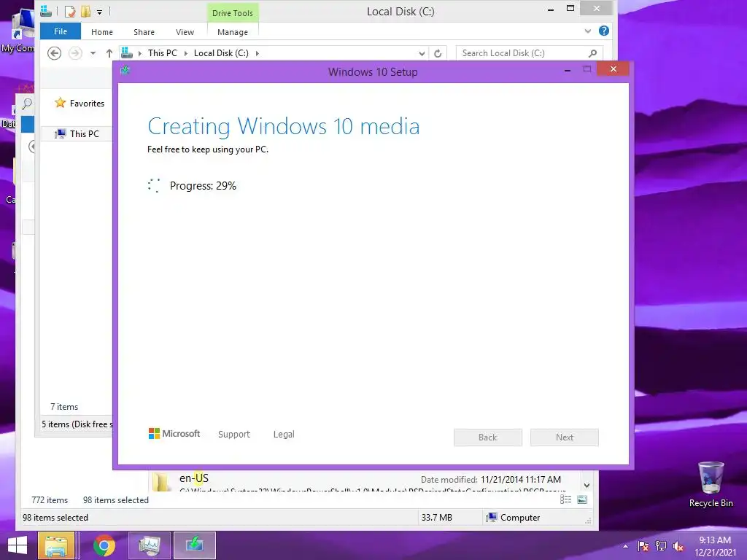Image resolution: width=747 pixels, height=560 pixels.
Task: Expand the ribbon with the chevron
Action: click(x=588, y=31)
